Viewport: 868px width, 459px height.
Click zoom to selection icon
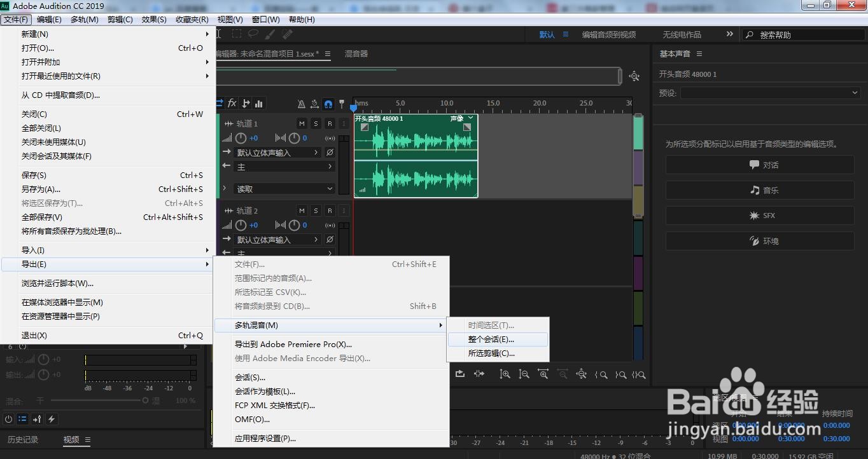click(640, 374)
